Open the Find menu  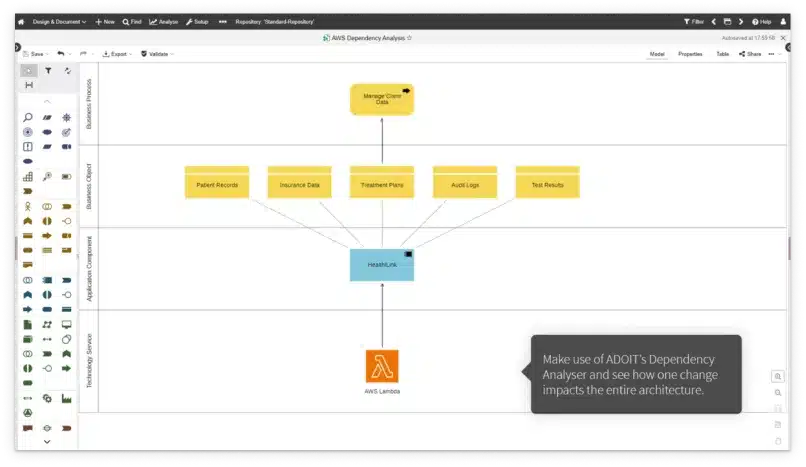coord(132,22)
